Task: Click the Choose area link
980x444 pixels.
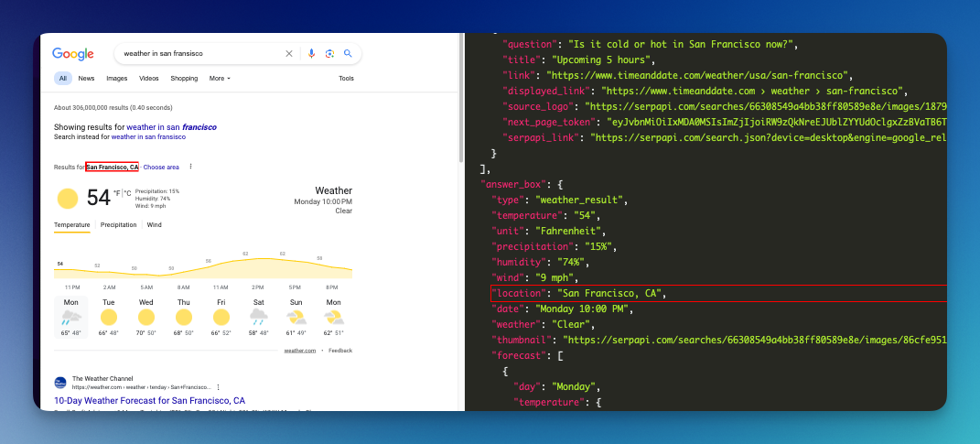Action: coord(161,167)
